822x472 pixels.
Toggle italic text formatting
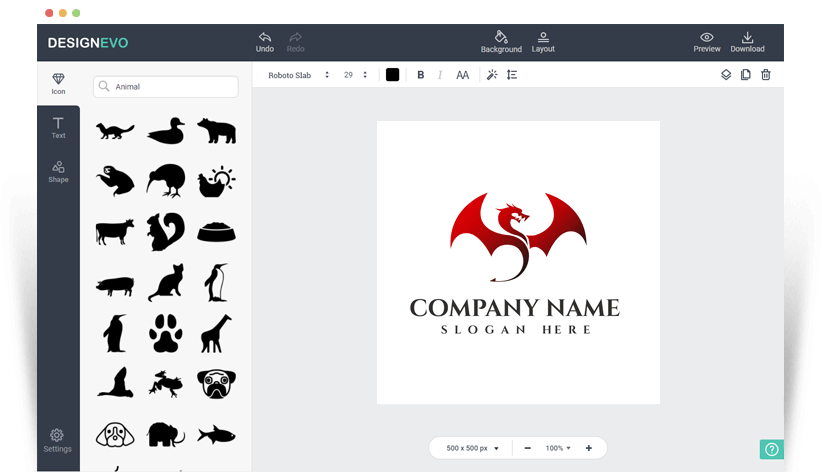(x=440, y=75)
